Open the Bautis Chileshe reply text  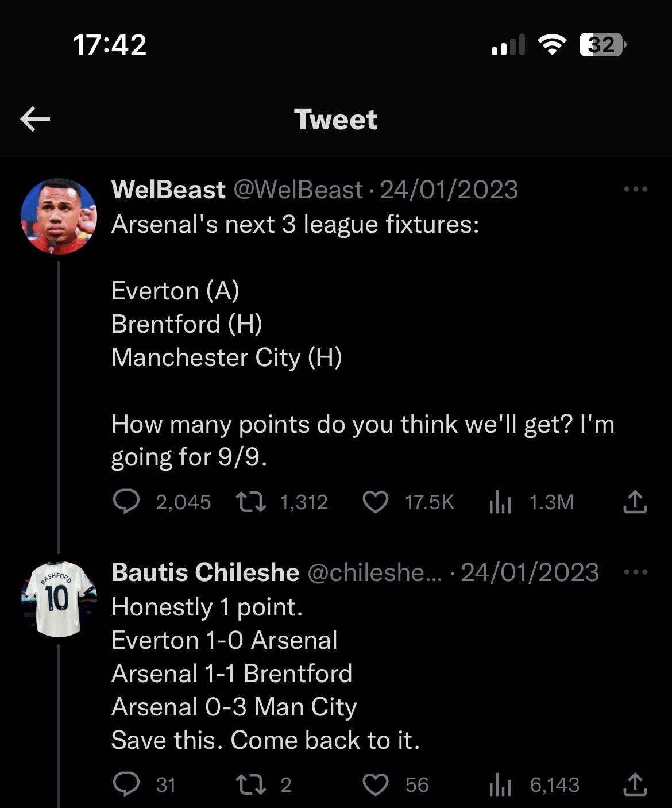[x=264, y=674]
